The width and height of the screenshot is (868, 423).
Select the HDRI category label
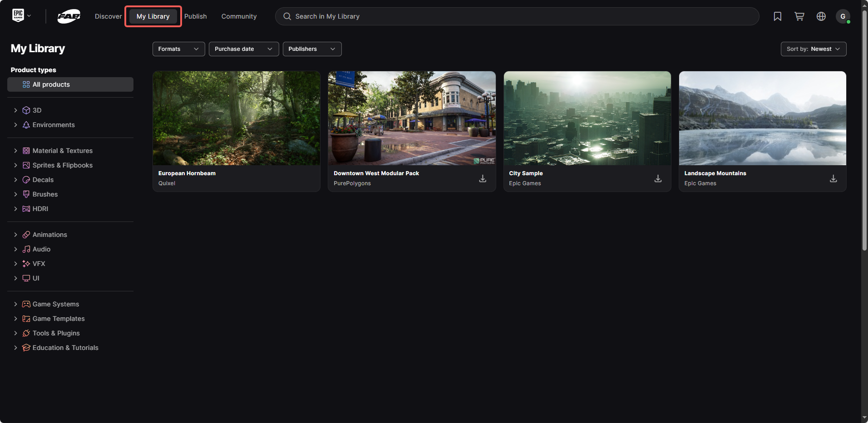click(40, 209)
